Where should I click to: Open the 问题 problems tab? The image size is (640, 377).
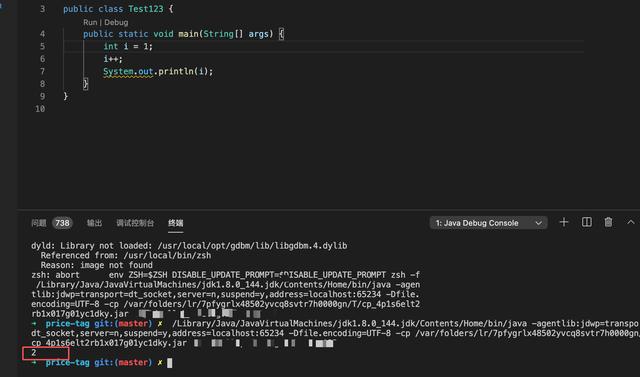(39, 223)
